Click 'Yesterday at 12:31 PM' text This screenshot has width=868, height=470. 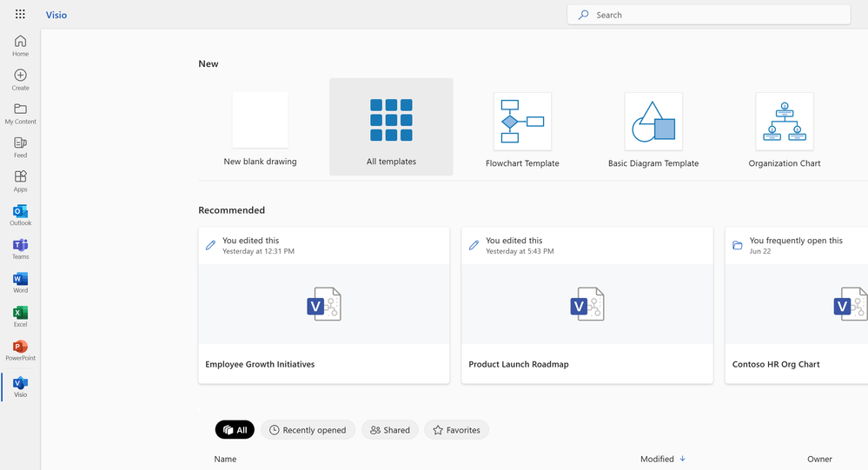coord(259,251)
